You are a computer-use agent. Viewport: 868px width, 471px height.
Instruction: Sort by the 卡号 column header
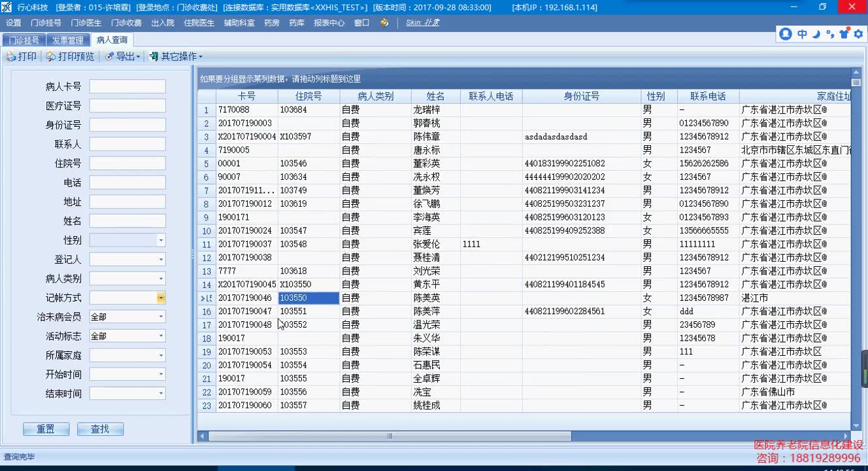coord(246,96)
